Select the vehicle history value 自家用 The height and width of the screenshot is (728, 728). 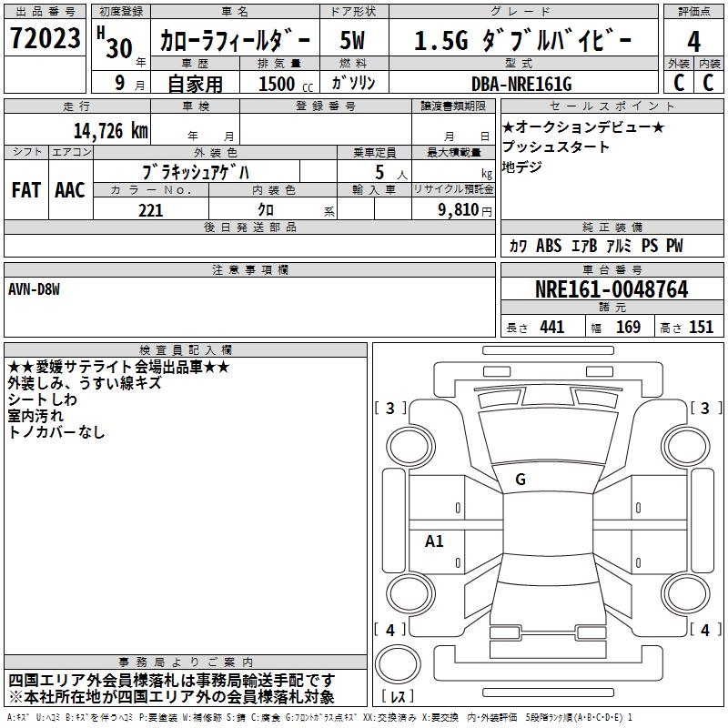[x=195, y=84]
